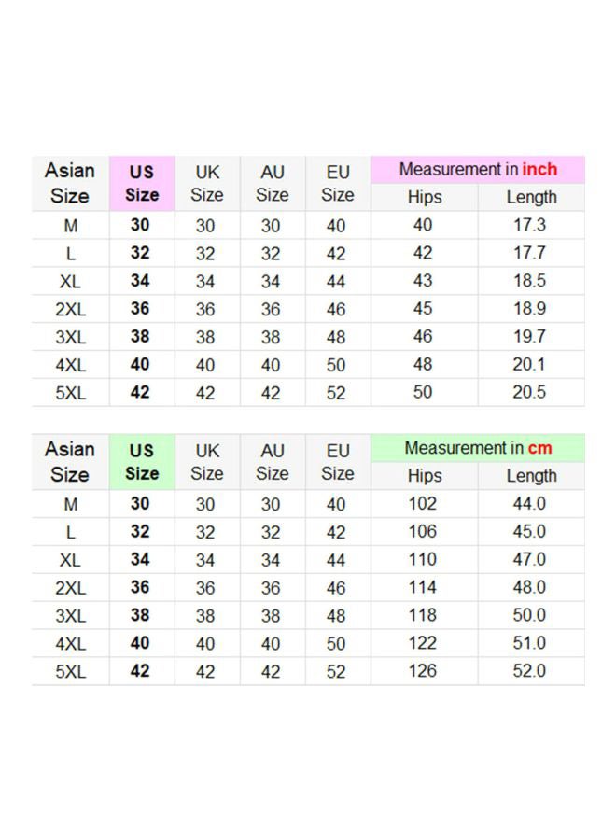The image size is (616, 840).
Task: Click AU Size header in cm table
Action: [273, 462]
